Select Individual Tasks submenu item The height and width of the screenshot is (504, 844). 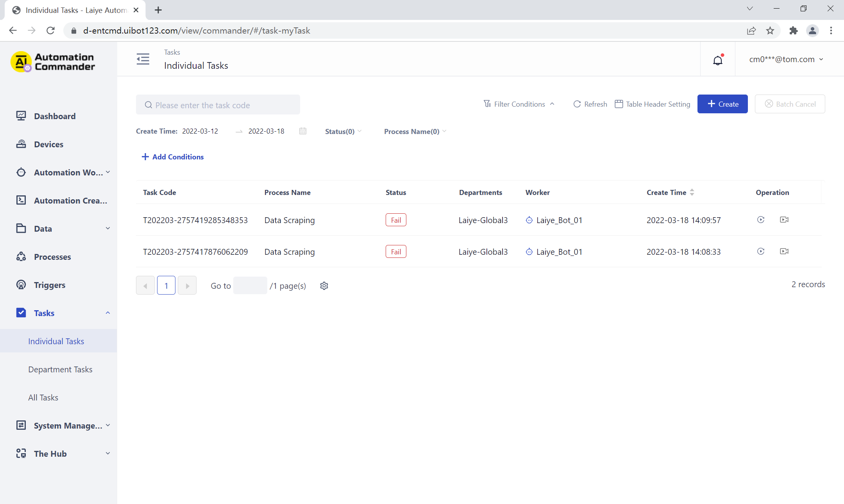[x=59, y=341]
